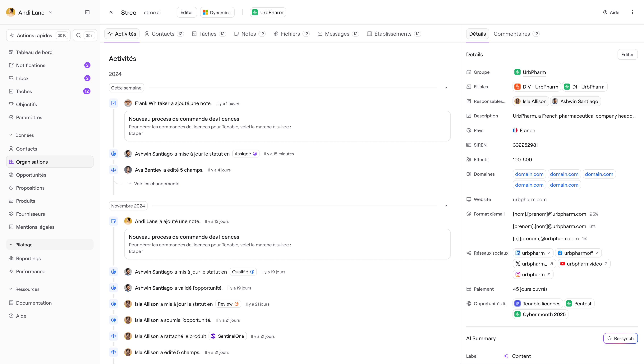Switch to the Commentaires tab

512,34
